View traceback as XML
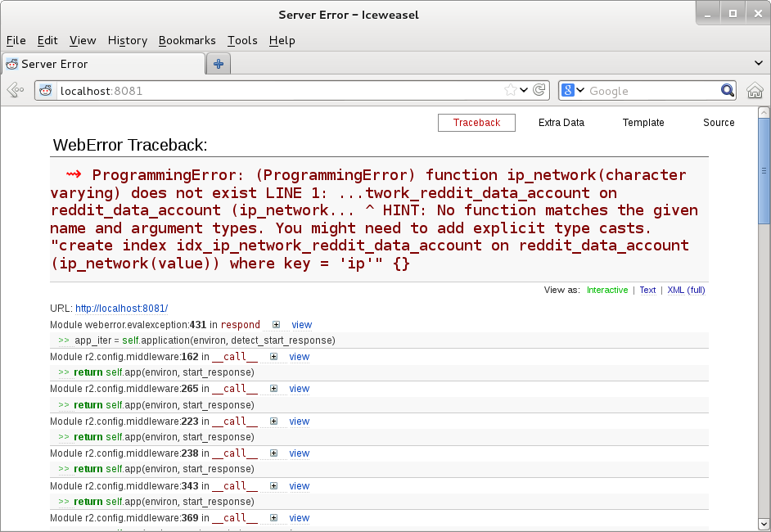 (x=675, y=290)
